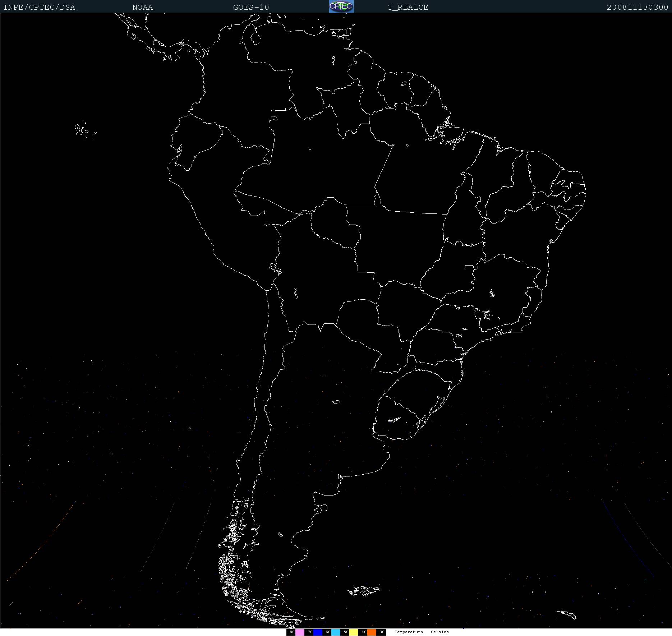Click the -50 legend value
Image resolution: width=672 pixels, height=636 pixels.
click(x=345, y=632)
